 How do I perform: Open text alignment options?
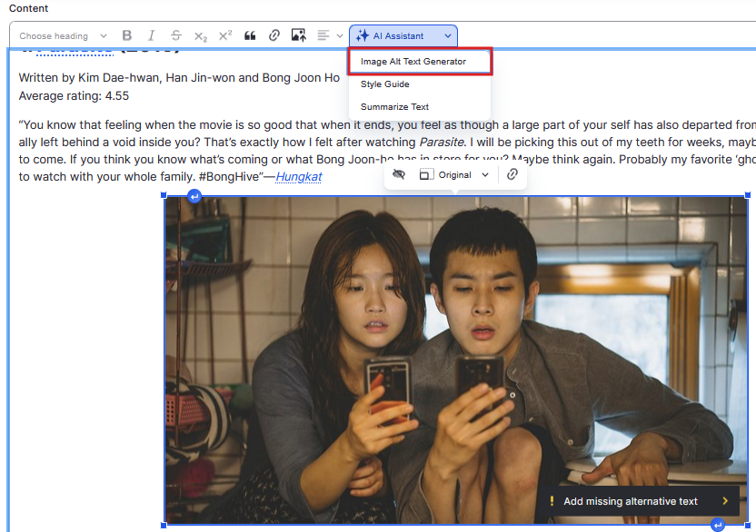pos(330,35)
